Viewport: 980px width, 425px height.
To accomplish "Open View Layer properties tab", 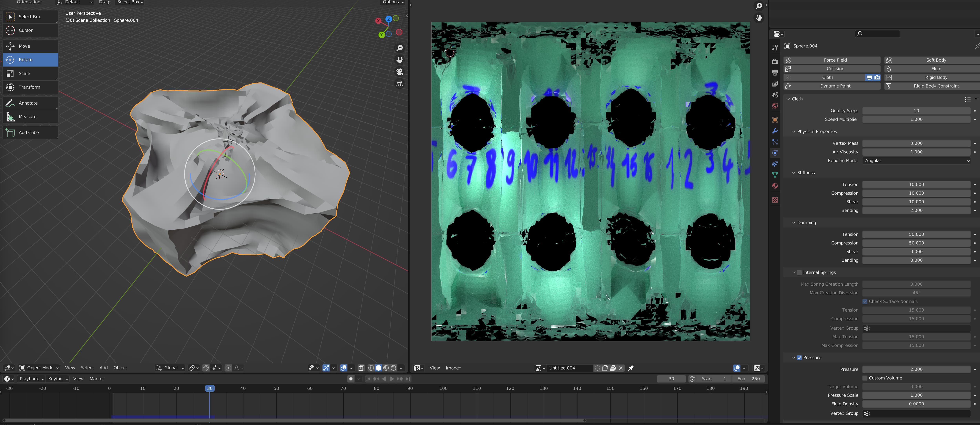I will pyautogui.click(x=775, y=84).
